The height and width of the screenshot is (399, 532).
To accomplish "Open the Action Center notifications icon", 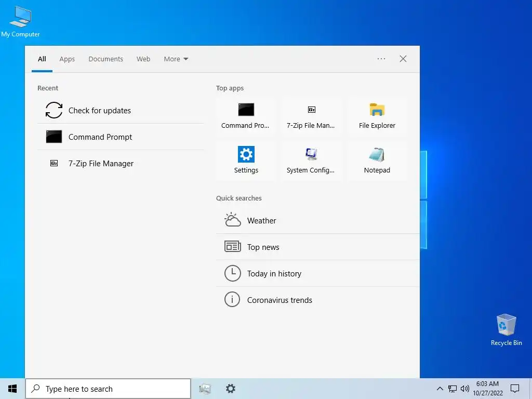I will pos(515,389).
